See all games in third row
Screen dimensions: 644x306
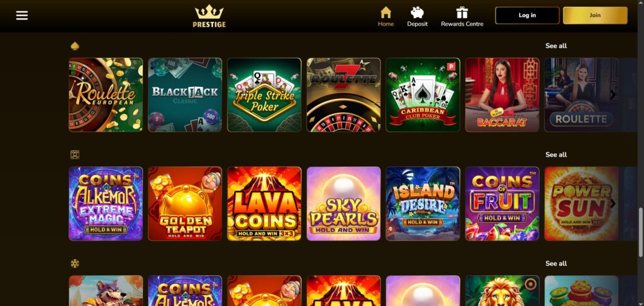pos(556,263)
